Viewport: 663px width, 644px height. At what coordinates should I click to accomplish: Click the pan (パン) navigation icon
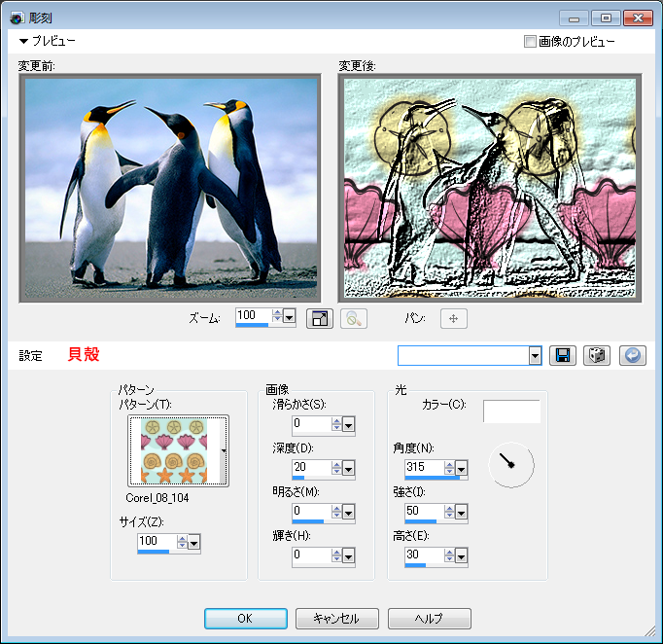click(453, 318)
